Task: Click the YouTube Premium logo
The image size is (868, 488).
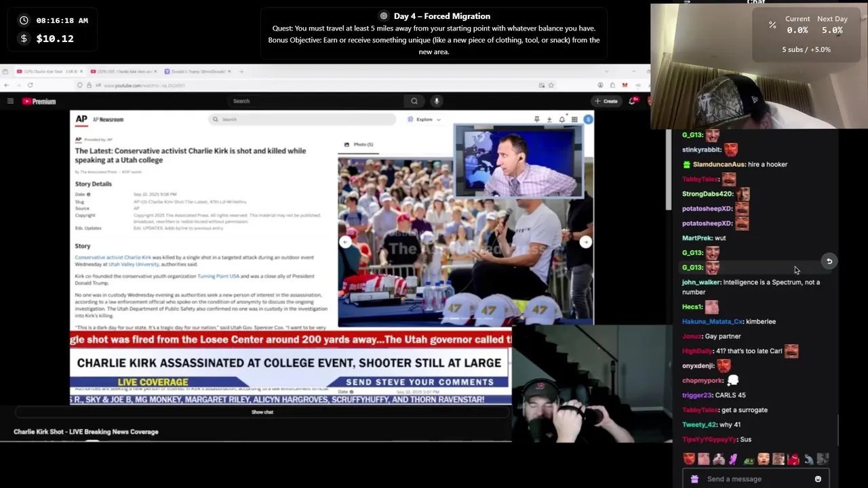Action: pyautogui.click(x=39, y=101)
